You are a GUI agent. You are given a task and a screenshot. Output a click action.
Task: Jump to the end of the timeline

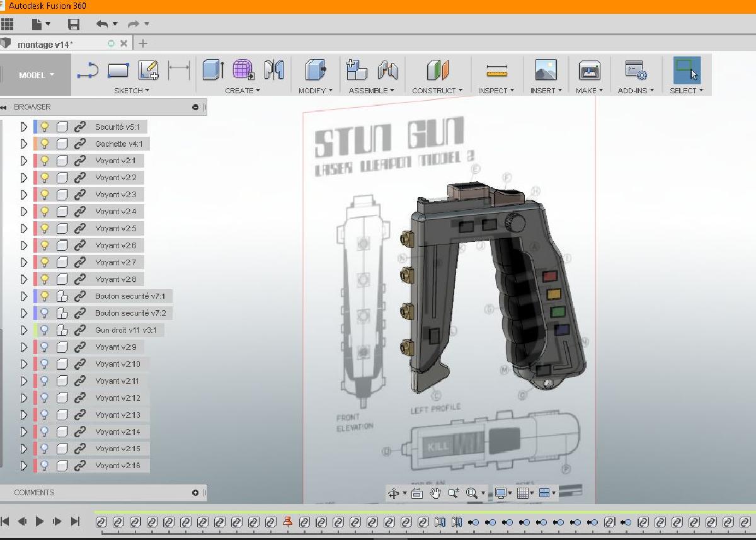point(75,522)
